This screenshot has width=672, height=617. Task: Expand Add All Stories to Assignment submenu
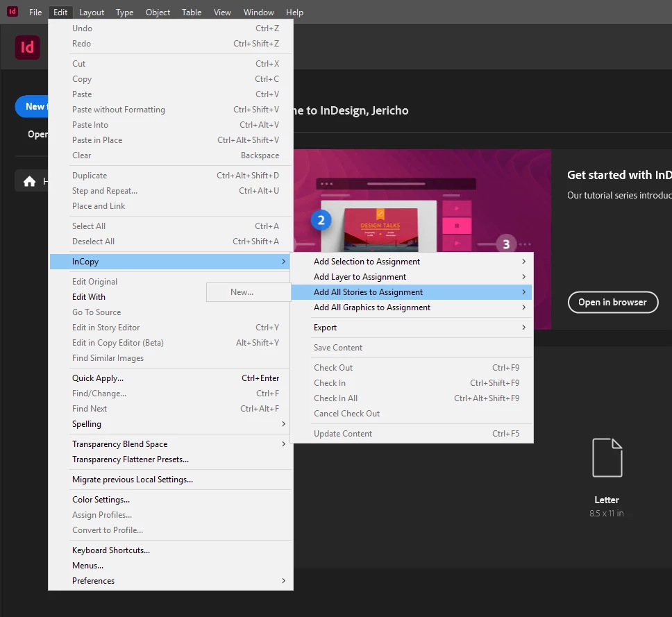pyautogui.click(x=412, y=292)
